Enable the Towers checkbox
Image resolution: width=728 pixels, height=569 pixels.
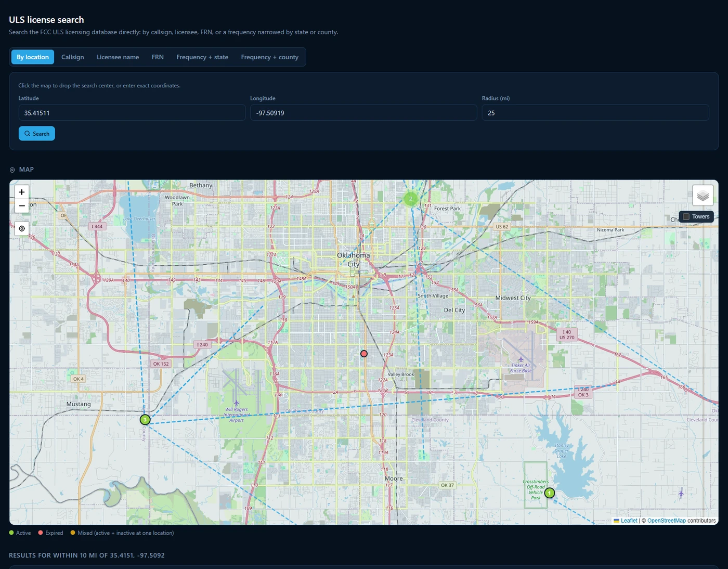pos(686,216)
